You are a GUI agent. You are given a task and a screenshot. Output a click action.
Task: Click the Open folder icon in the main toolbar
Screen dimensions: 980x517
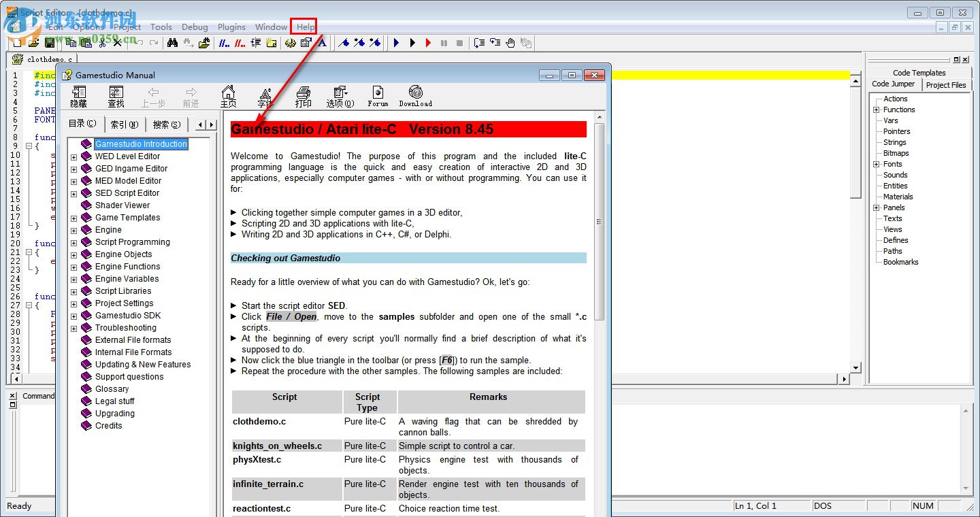(33, 43)
